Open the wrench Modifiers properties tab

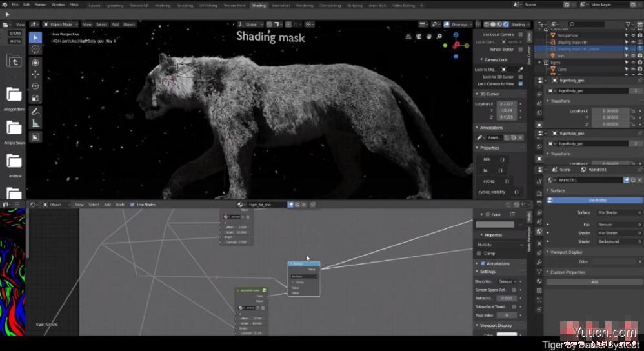pyautogui.click(x=539, y=262)
